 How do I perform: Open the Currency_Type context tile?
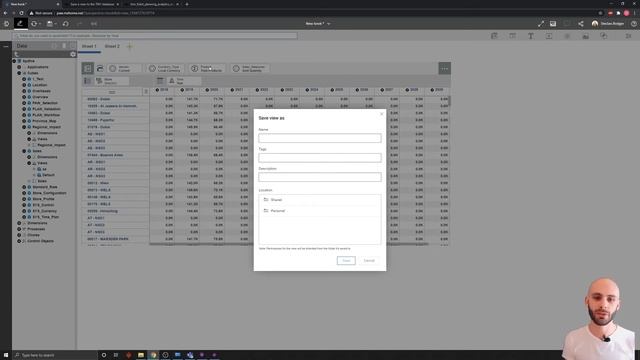coord(165,69)
